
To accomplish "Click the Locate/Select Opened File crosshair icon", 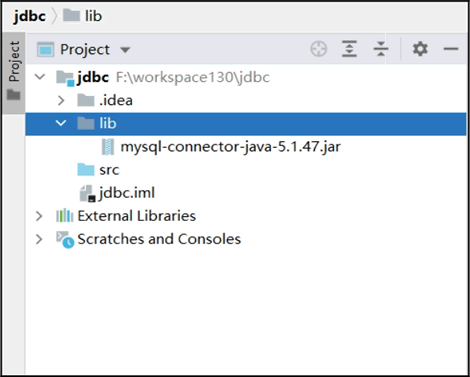I will tap(319, 49).
